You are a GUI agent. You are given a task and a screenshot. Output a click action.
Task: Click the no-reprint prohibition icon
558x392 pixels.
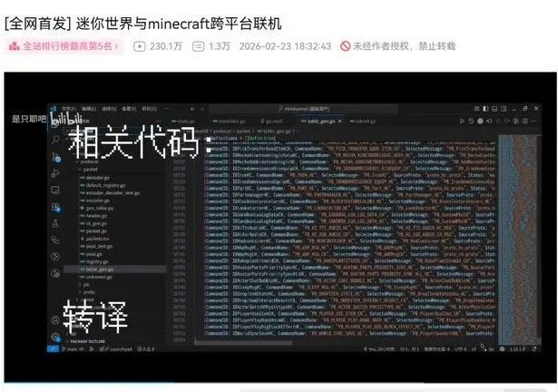tap(345, 46)
